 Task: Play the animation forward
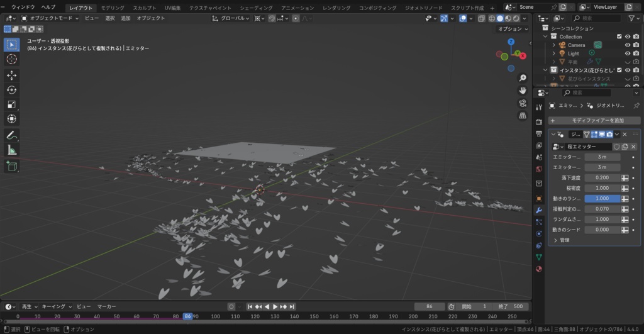click(x=275, y=306)
